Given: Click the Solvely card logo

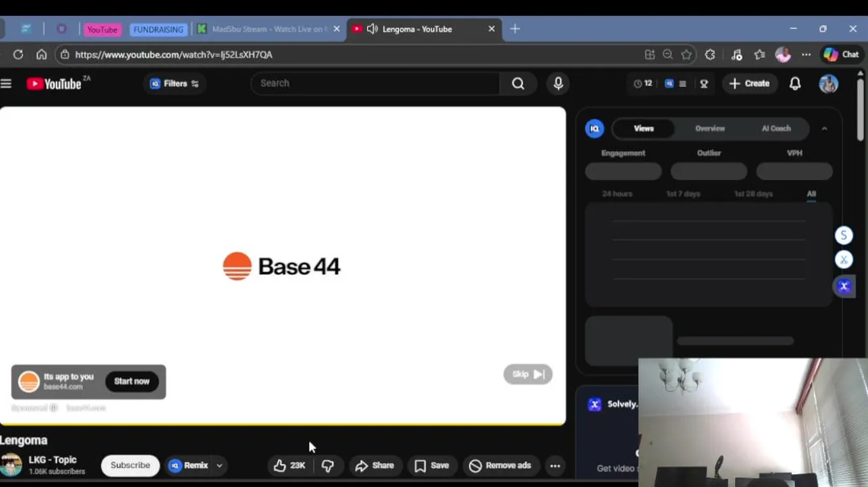Looking at the screenshot, I should (595, 404).
